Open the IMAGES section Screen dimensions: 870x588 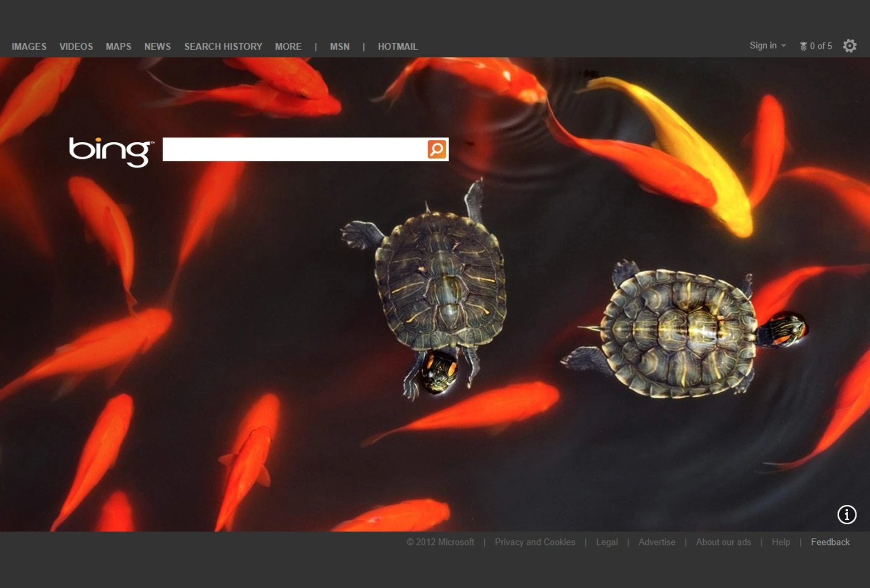click(x=29, y=47)
